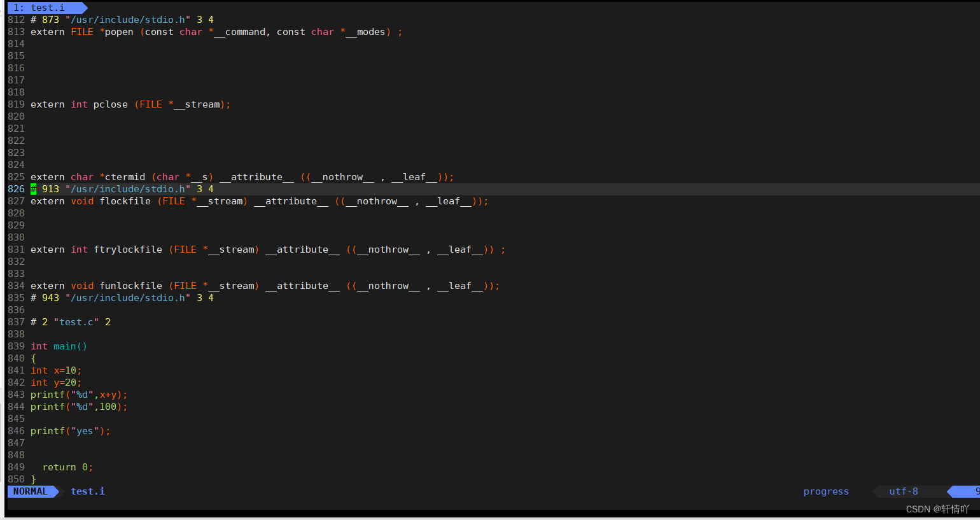Click the ftrylockfile declaration on line 831
The width and height of the screenshot is (980, 520).
pos(268,249)
